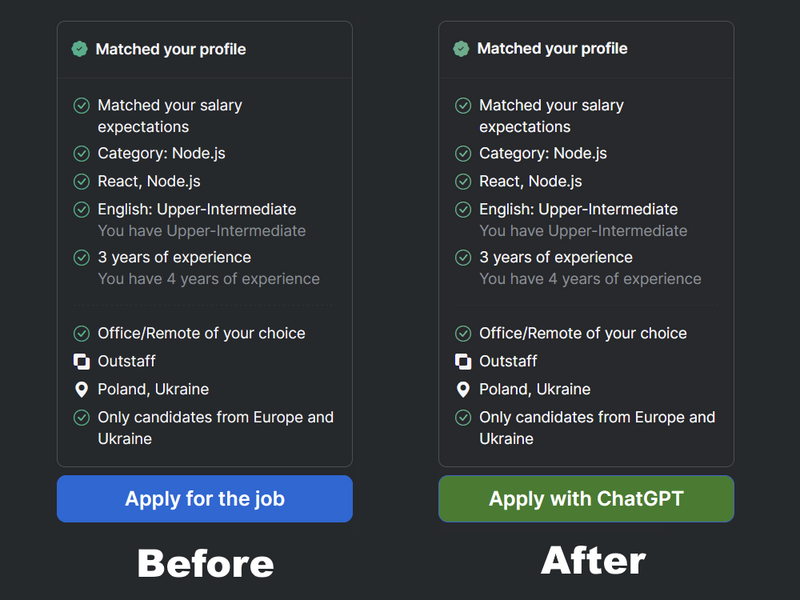Click the Category: Node.js text in the Before card
The width and height of the screenshot is (800, 600).
(x=161, y=153)
